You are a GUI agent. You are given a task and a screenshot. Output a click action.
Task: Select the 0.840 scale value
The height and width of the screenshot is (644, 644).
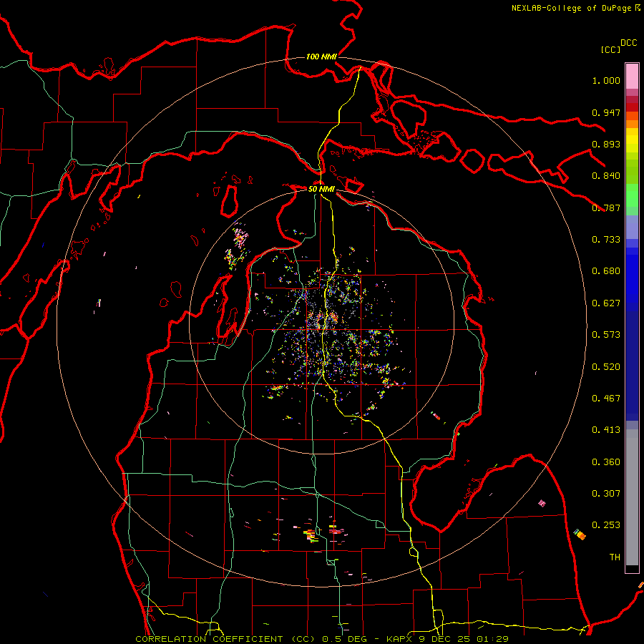[x=606, y=176]
